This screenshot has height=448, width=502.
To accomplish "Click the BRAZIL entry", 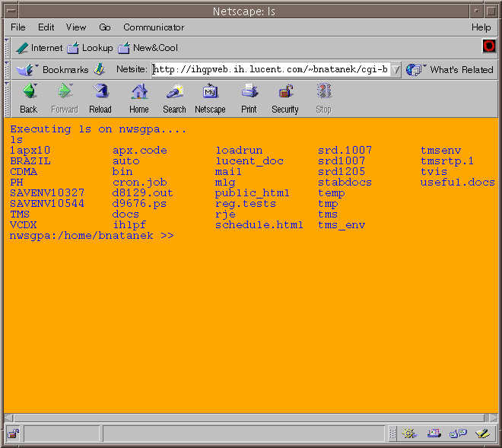I will pyautogui.click(x=30, y=161).
